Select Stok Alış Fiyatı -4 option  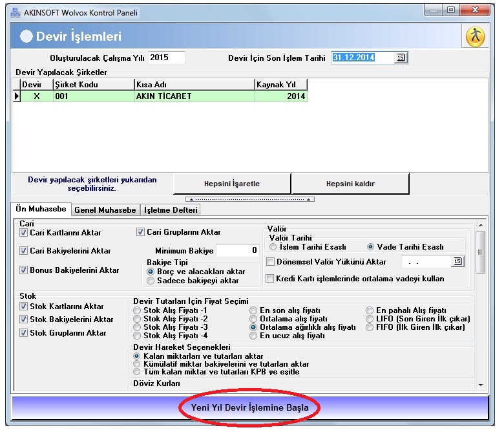point(137,336)
